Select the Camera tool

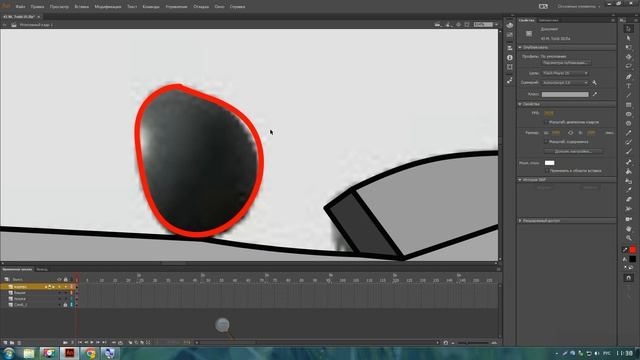click(x=629, y=219)
